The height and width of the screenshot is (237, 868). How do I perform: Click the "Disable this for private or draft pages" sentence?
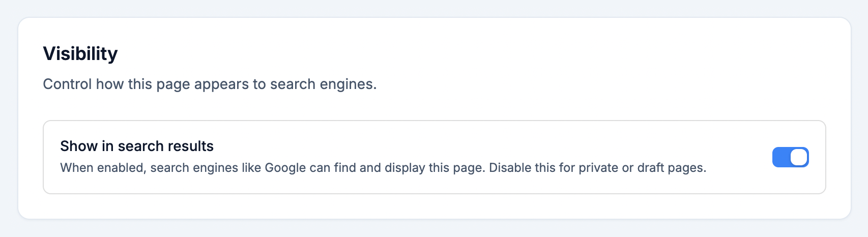[x=597, y=168]
